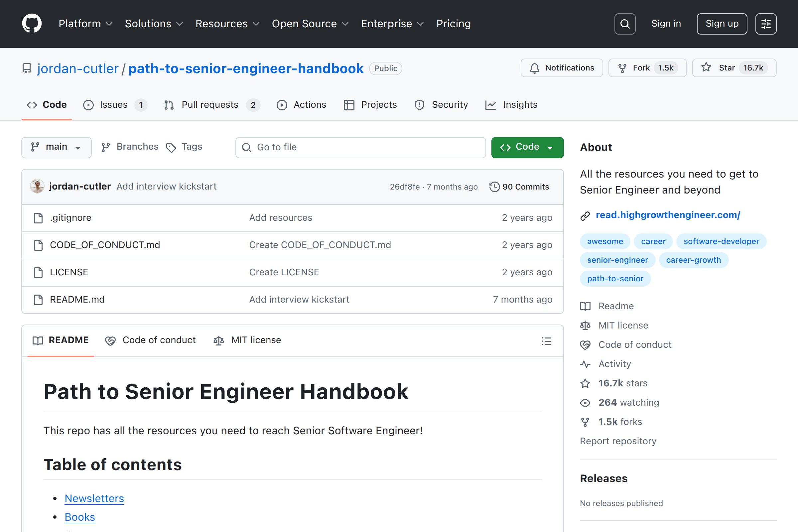Expand the Open Source menu
The image size is (798, 532).
[310, 24]
